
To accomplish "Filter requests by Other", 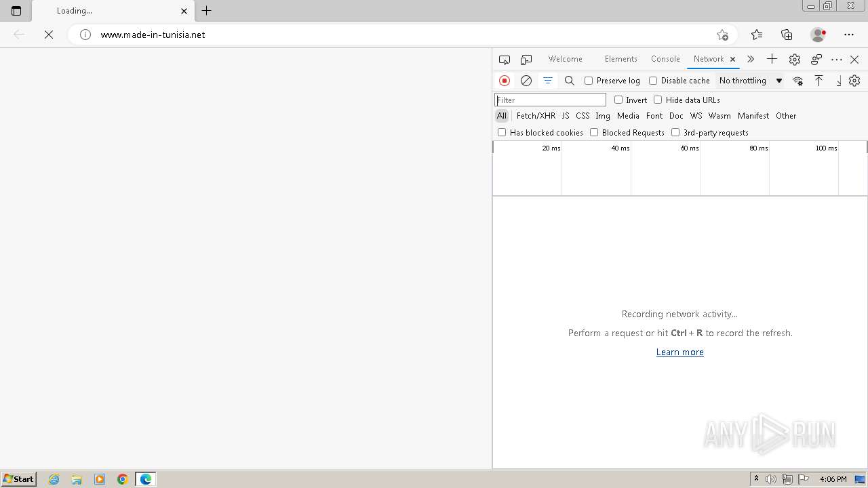I will 786,116.
